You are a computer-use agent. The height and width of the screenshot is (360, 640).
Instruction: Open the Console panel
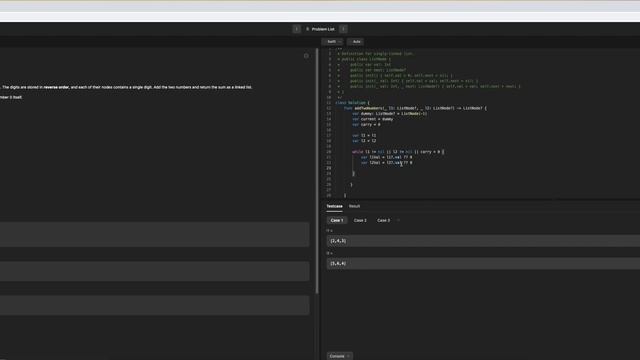tap(339, 356)
